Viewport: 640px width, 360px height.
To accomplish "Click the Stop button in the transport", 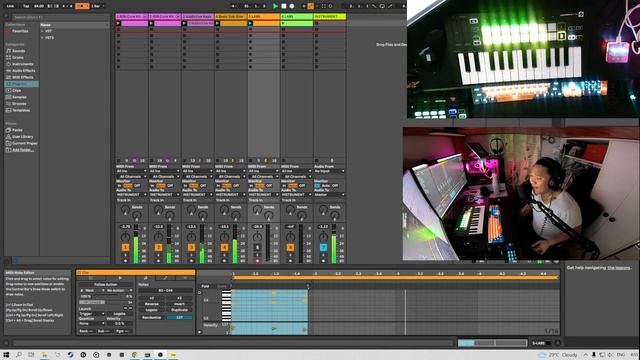I will pos(284,6).
